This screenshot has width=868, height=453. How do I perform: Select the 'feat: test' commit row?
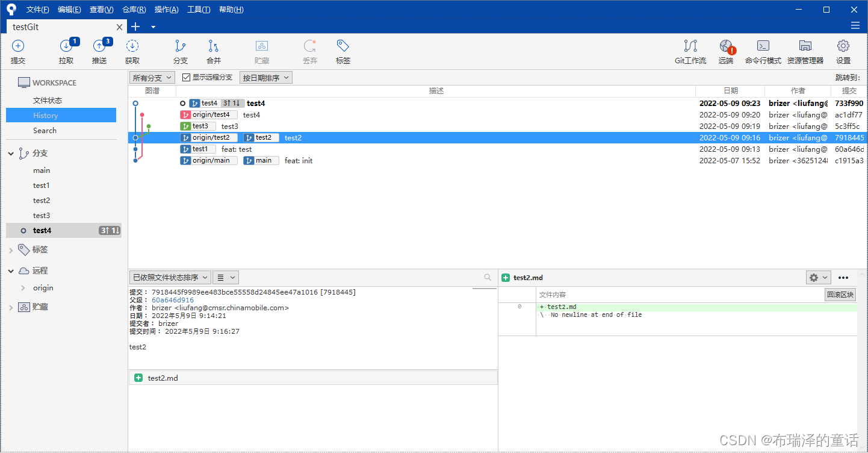(x=498, y=149)
